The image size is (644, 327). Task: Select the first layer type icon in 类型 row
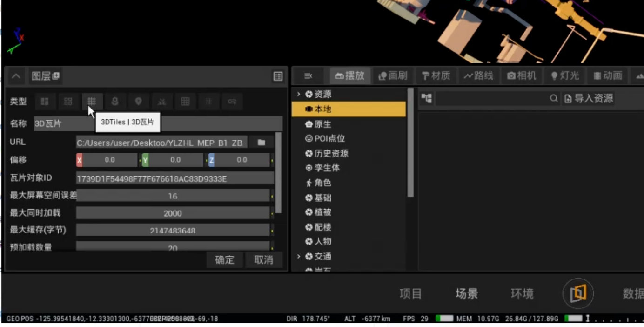[x=45, y=101]
